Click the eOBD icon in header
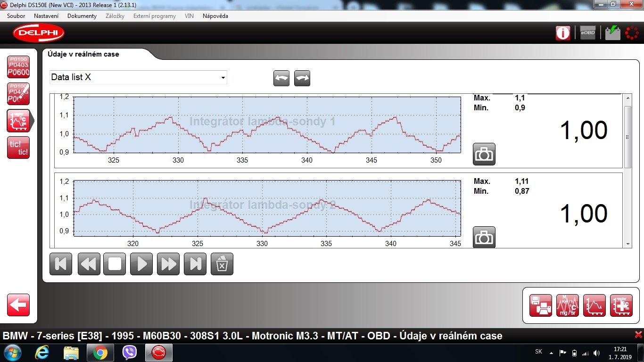Viewport: 644px width, 362px height. pyautogui.click(x=587, y=33)
